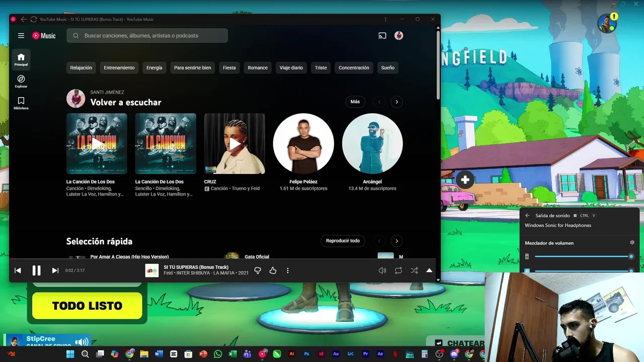Open the Windows Start menu
This screenshot has width=644, height=362.
click(x=70, y=354)
